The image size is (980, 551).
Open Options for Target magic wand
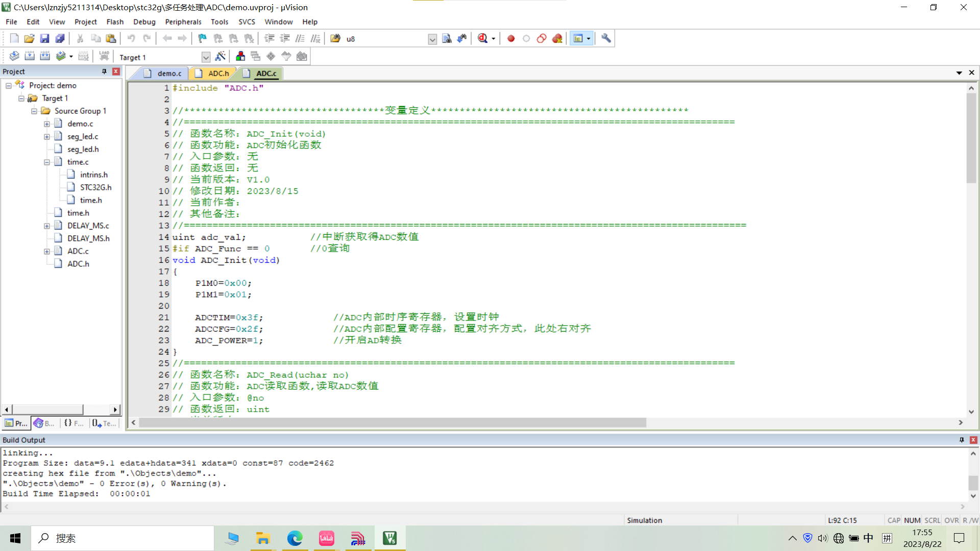tap(220, 56)
